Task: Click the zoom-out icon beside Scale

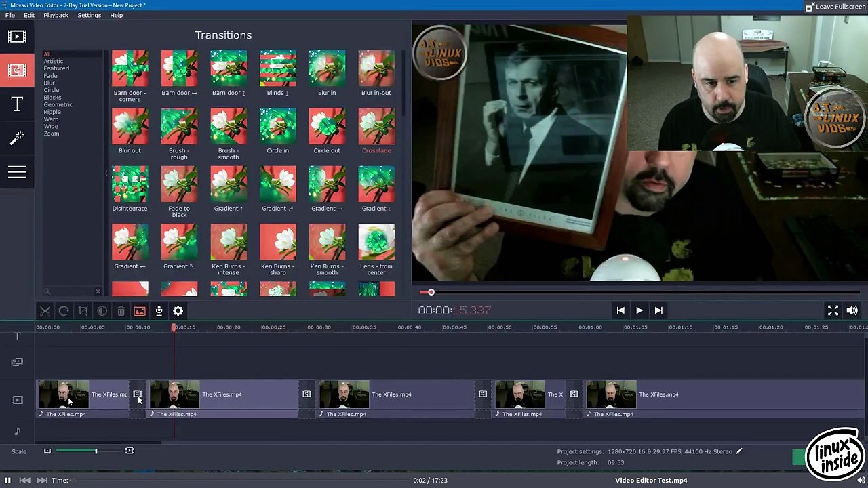Action: point(47,451)
